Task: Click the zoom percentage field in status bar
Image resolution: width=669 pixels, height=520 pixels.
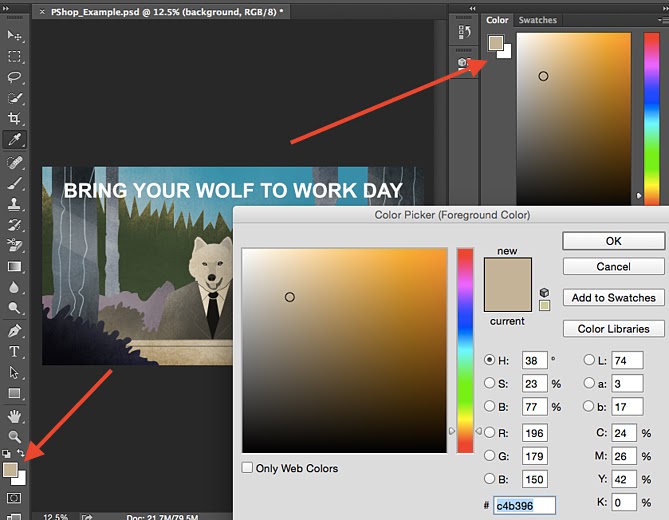Action: [x=55, y=517]
